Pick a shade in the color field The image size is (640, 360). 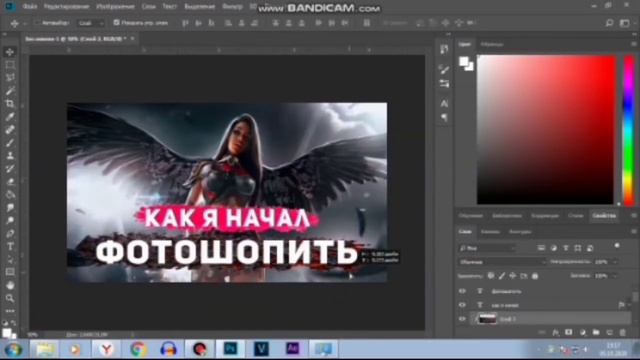pyautogui.click(x=546, y=130)
